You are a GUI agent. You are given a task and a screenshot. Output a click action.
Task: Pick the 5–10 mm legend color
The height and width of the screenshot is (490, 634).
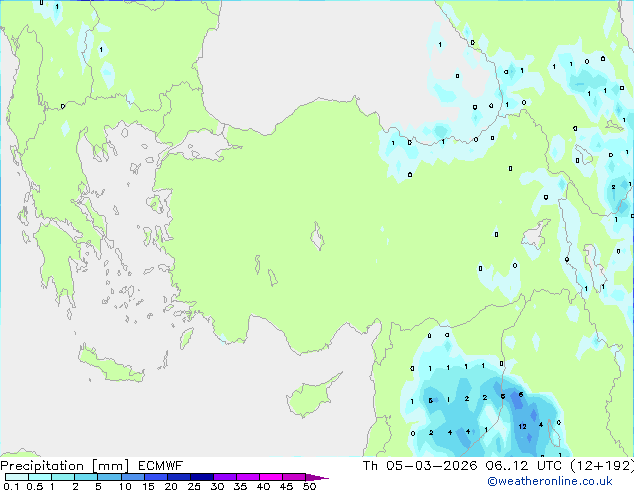coord(109,477)
